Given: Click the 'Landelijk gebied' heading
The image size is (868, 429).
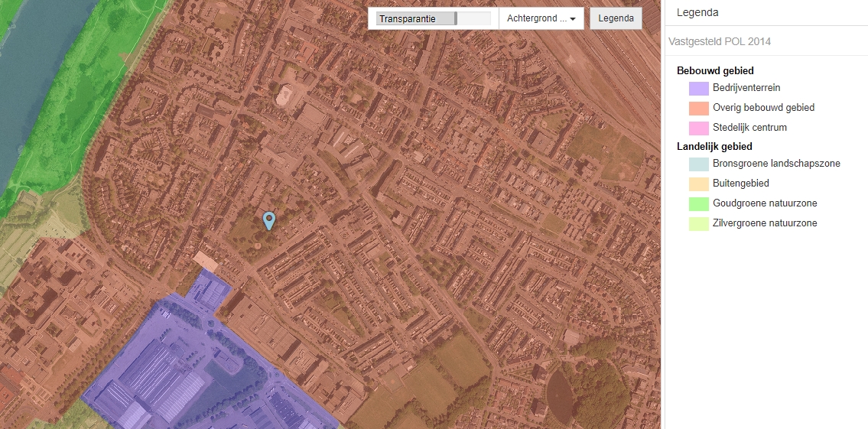Looking at the screenshot, I should pos(714,147).
